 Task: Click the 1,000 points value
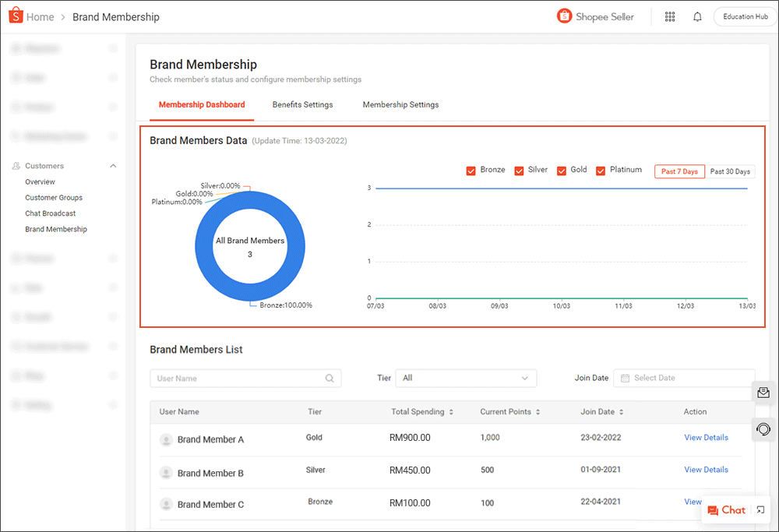coord(490,438)
